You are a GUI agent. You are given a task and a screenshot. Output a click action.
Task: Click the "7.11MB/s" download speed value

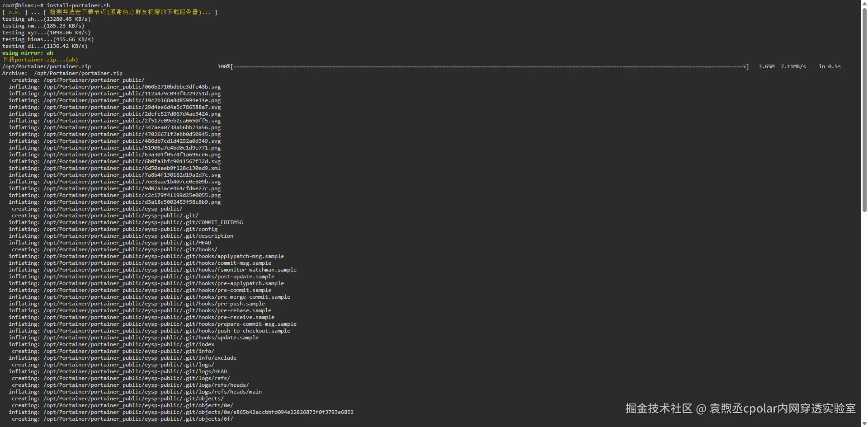point(793,66)
